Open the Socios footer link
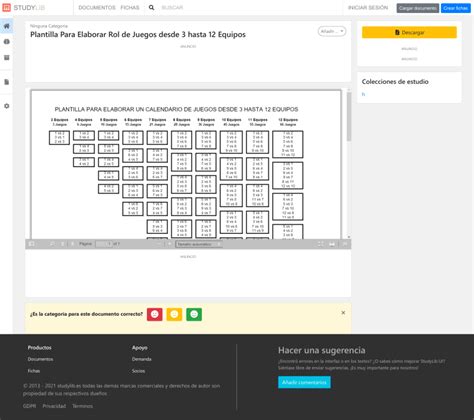This screenshot has width=474, height=420. click(138, 371)
